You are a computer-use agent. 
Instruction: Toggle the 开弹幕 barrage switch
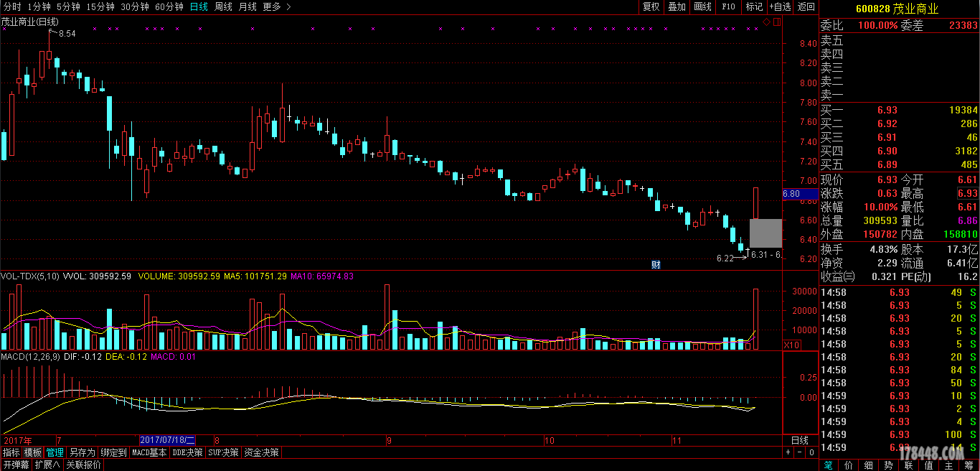[16, 465]
